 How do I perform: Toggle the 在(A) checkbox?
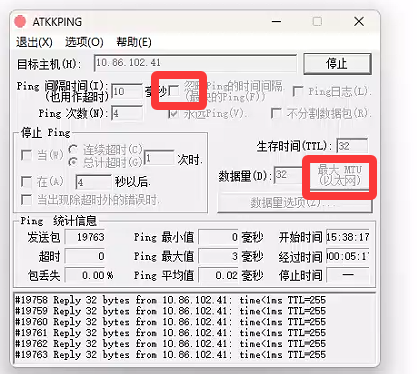[26, 182]
